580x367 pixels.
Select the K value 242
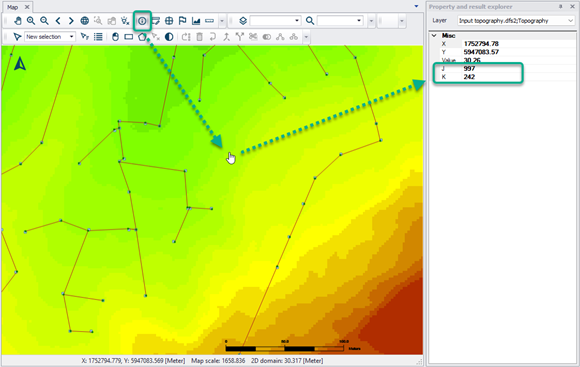[x=469, y=77]
